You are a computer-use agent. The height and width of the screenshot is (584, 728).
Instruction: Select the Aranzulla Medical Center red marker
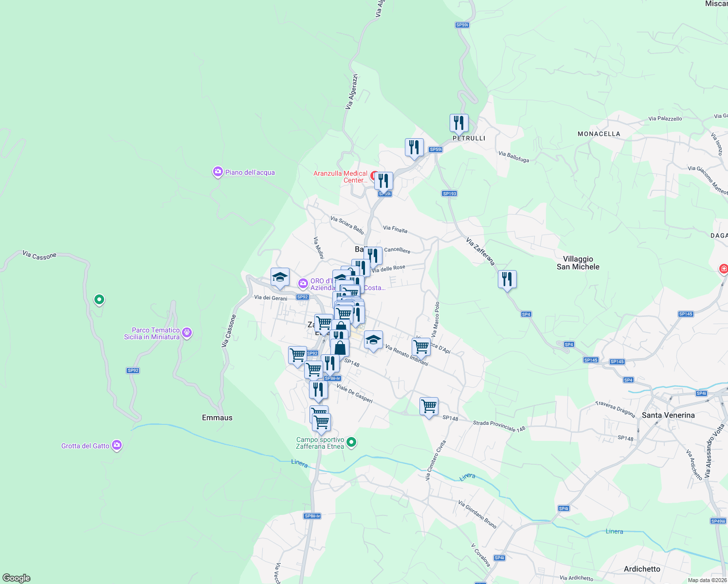click(374, 176)
